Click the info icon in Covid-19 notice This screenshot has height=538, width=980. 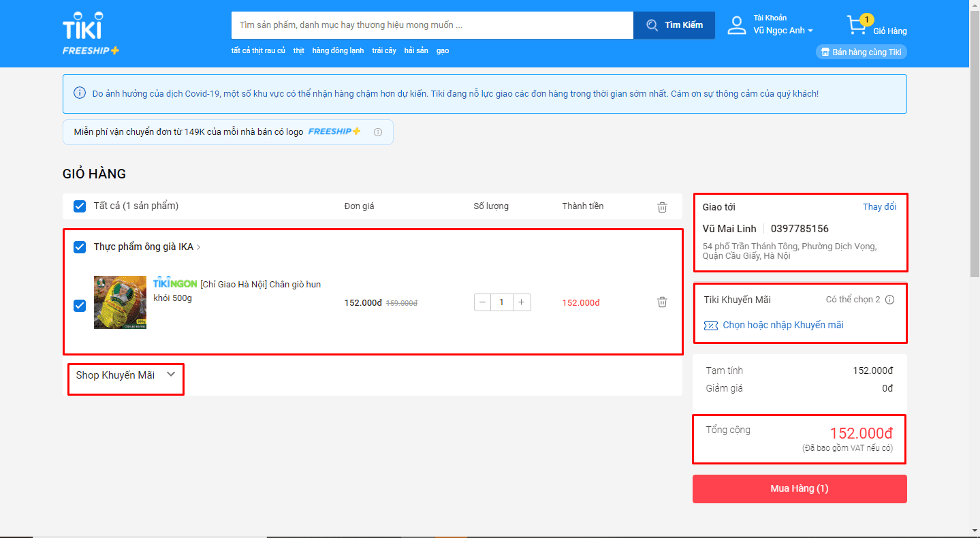[x=80, y=93]
